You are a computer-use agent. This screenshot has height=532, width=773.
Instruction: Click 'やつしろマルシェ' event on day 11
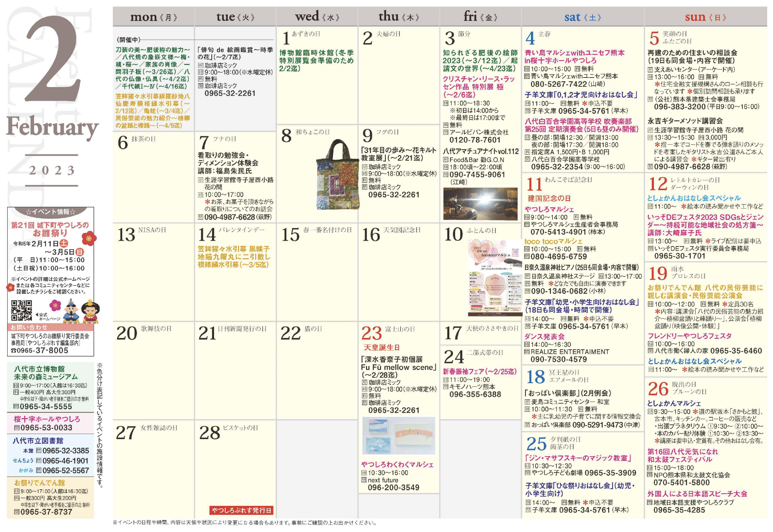[x=549, y=209]
